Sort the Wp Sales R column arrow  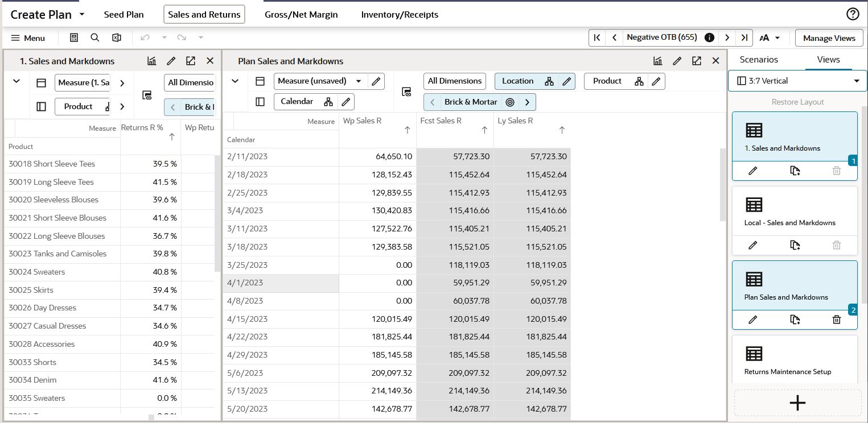(x=407, y=130)
